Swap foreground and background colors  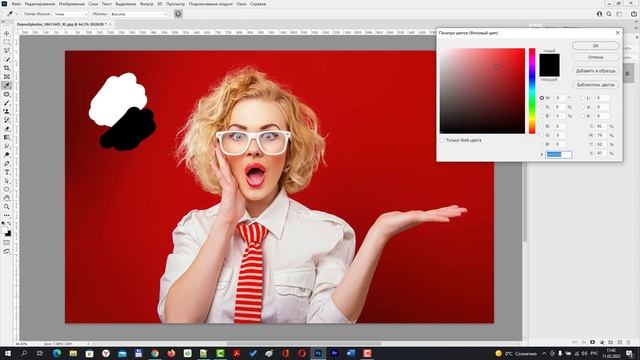(x=9, y=224)
